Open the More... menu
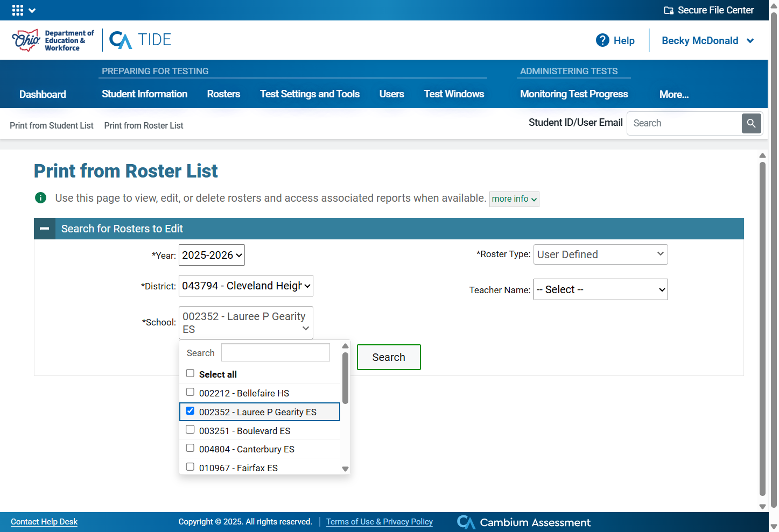This screenshot has width=779, height=532. 674,95
